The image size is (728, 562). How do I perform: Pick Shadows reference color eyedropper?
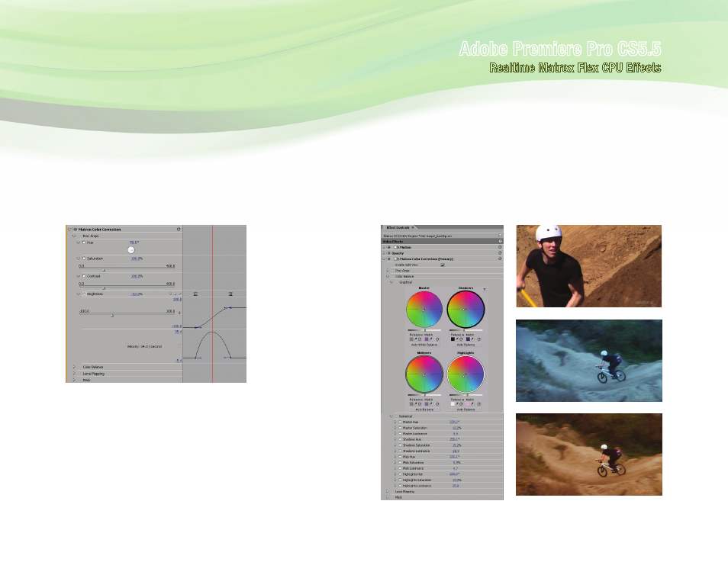pyautogui.click(x=457, y=339)
